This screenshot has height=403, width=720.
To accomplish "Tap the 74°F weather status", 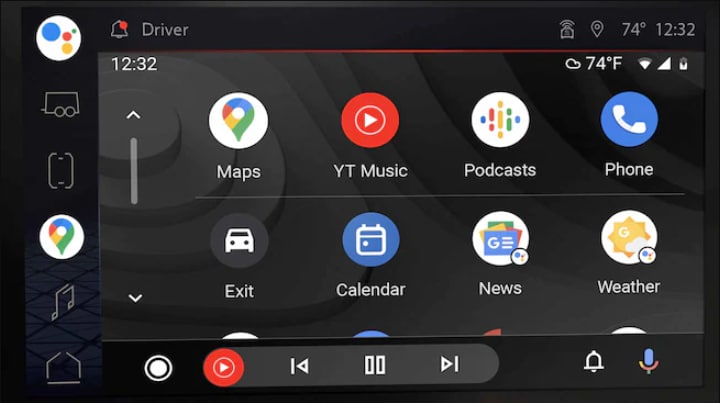I will (593, 63).
